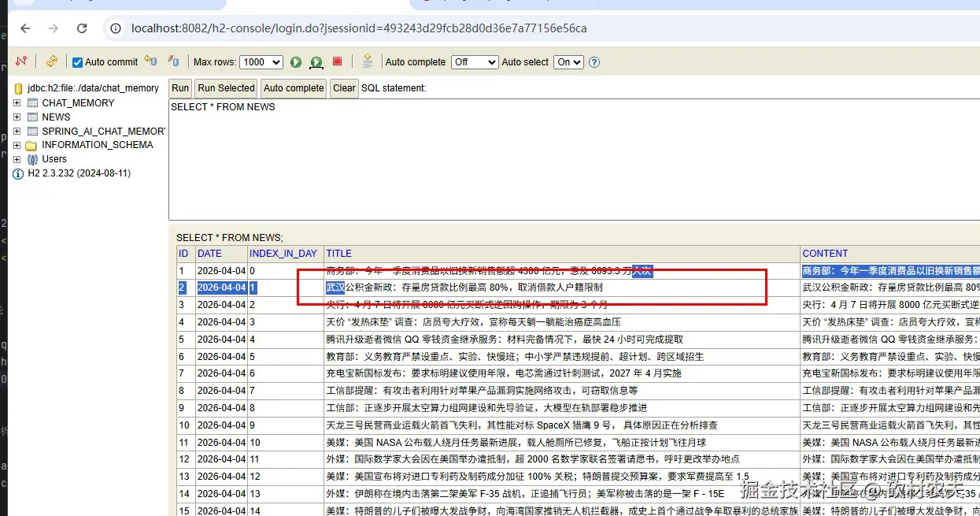Image resolution: width=980 pixels, height=516 pixels.
Task: Expand the CHAT_MEMORY table node
Action: (17, 103)
